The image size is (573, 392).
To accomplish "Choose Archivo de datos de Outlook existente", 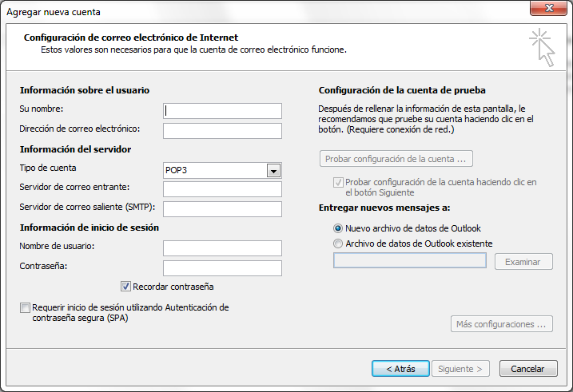I will click(338, 244).
